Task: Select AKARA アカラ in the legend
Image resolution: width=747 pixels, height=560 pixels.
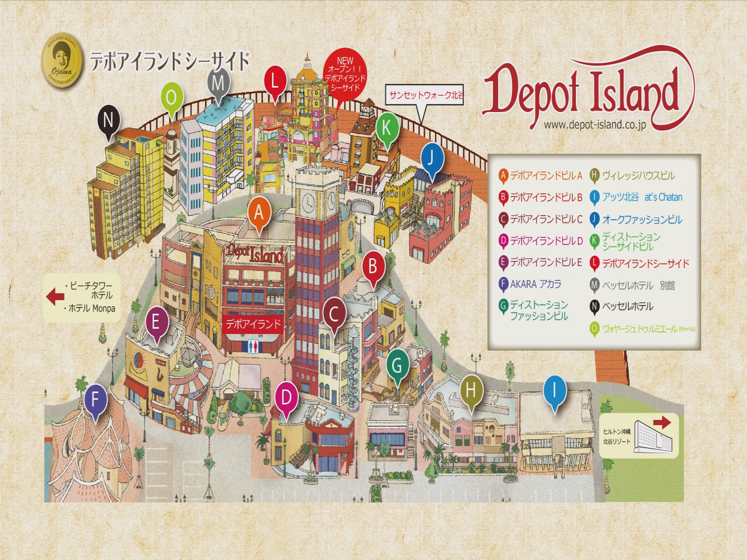Action: (x=535, y=284)
